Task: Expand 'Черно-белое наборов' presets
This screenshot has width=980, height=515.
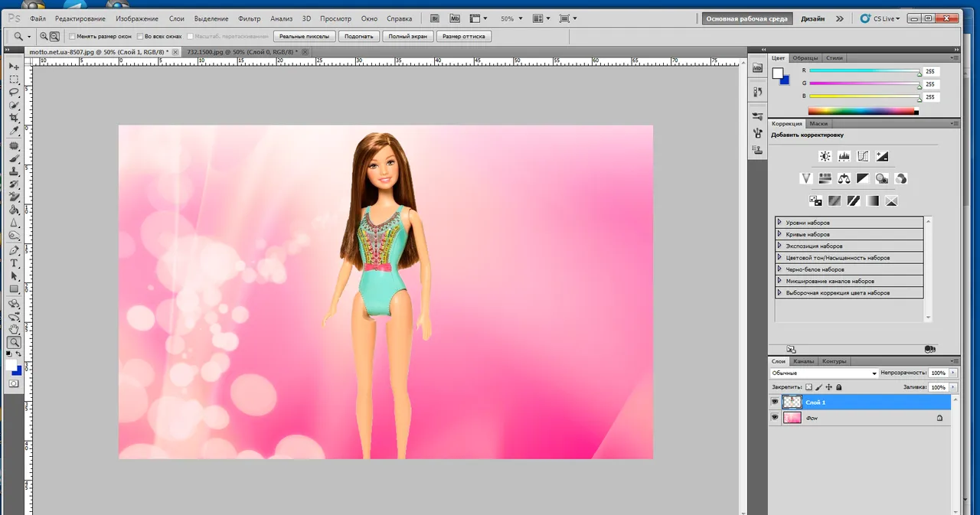Action: [x=779, y=269]
